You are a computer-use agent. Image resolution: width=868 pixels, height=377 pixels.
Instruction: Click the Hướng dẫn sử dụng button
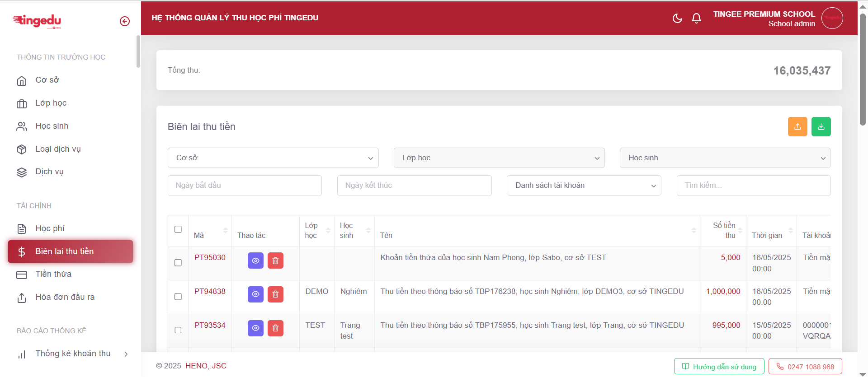pyautogui.click(x=719, y=367)
